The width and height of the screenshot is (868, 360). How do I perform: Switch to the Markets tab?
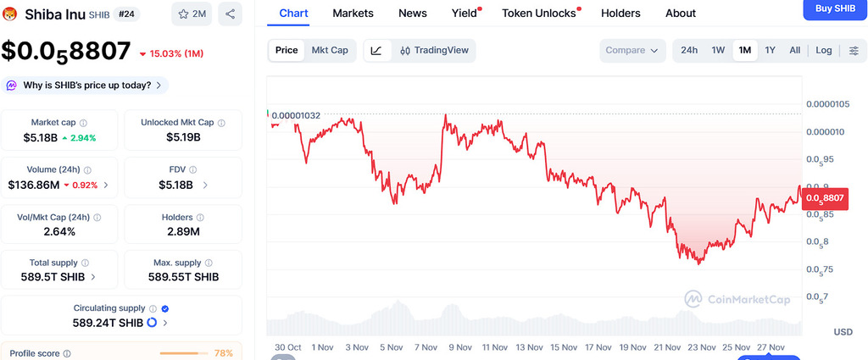pyautogui.click(x=353, y=13)
